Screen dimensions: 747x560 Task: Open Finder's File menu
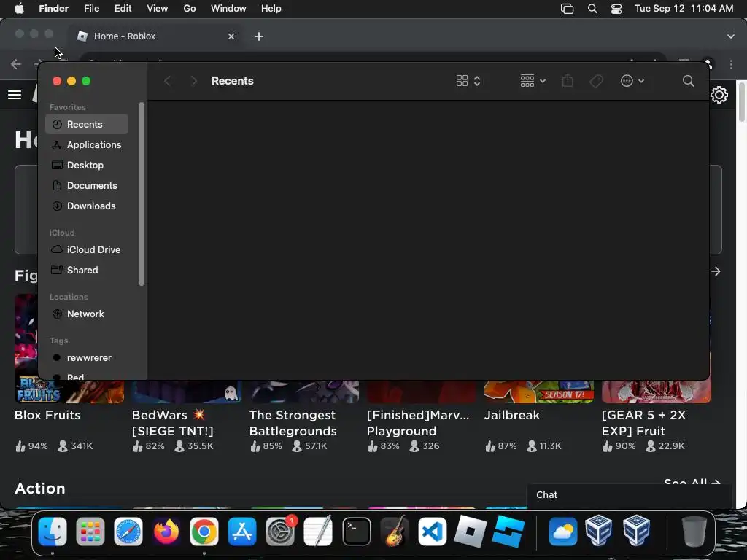(x=91, y=9)
